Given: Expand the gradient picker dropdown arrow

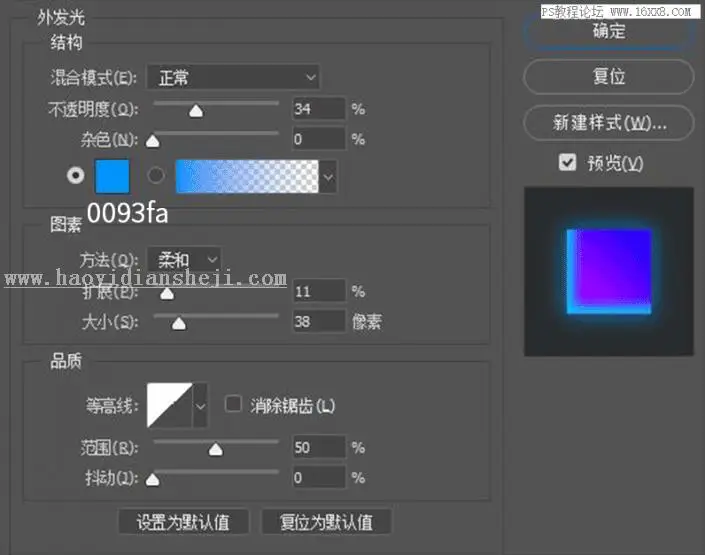Looking at the screenshot, I should (x=329, y=177).
